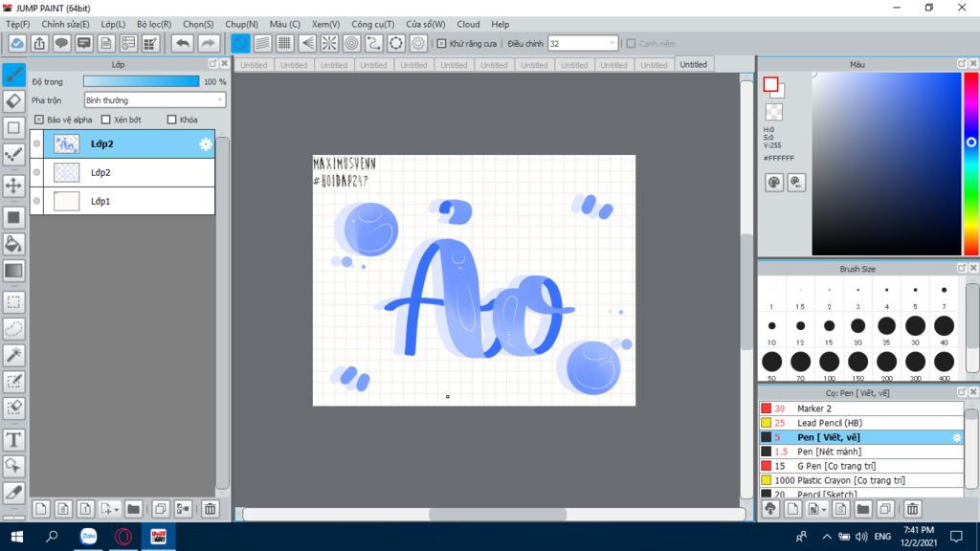Select the Lớp1 layer row
This screenshot has width=980, height=551.
[122, 201]
